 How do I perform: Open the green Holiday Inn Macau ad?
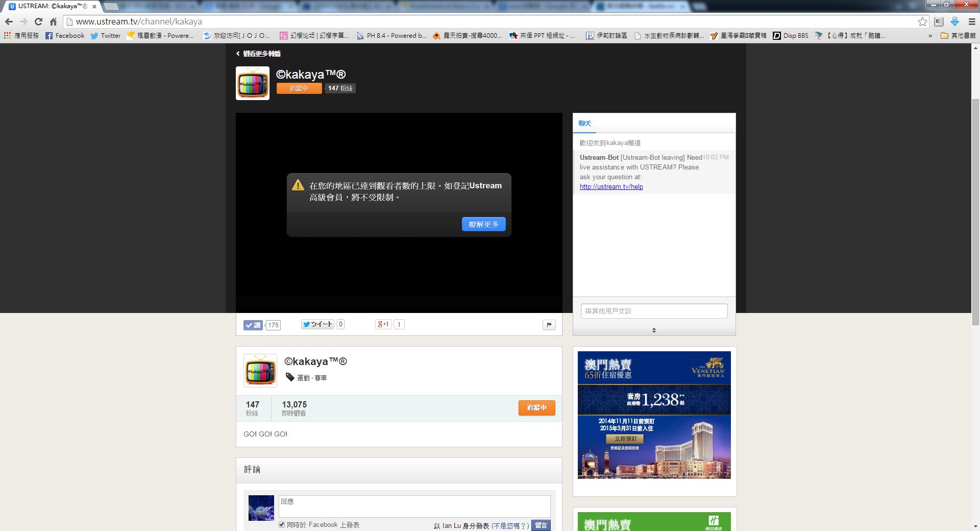click(x=654, y=521)
